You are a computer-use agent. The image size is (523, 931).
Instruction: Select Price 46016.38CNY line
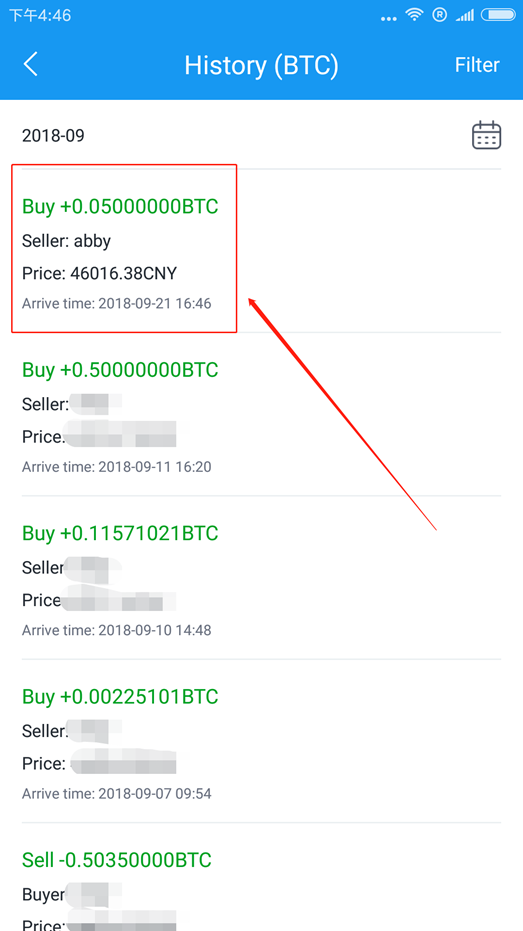[x=99, y=273]
